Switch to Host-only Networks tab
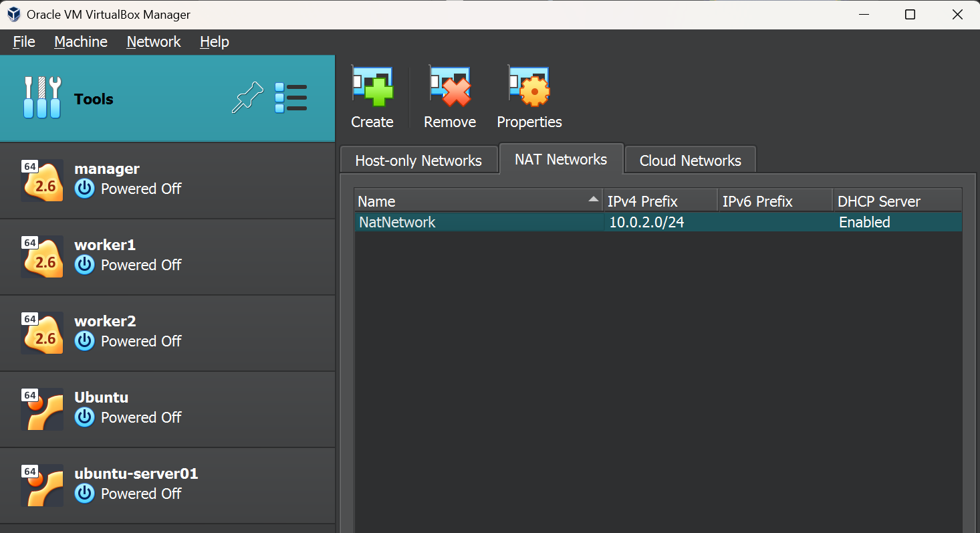The image size is (980, 533). pos(418,161)
